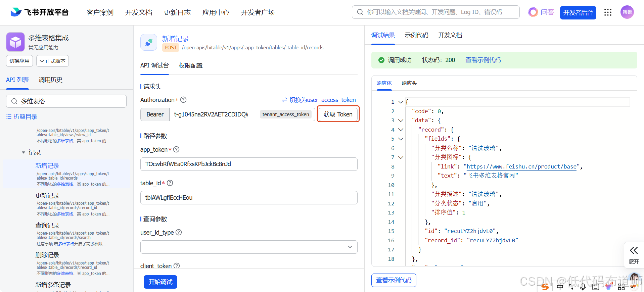Switch to the 调用历史 tab
644x292 pixels.
click(50, 80)
